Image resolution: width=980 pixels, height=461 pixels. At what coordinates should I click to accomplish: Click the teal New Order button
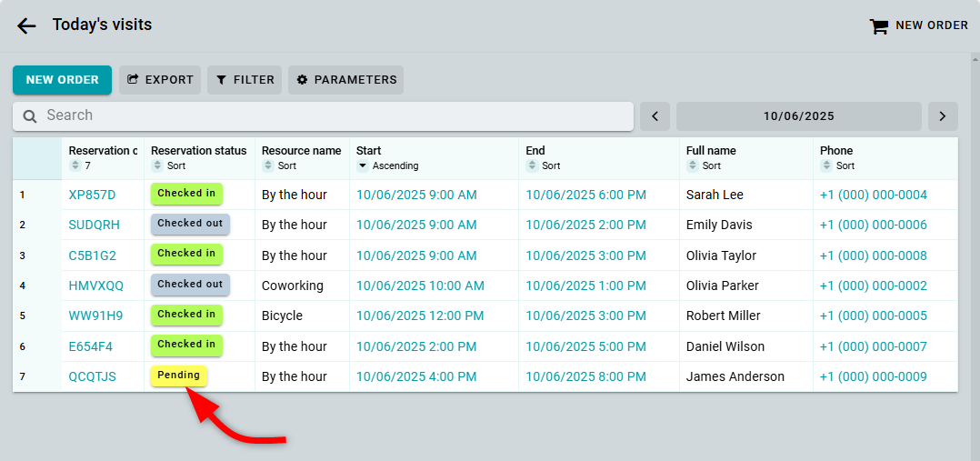click(x=62, y=80)
